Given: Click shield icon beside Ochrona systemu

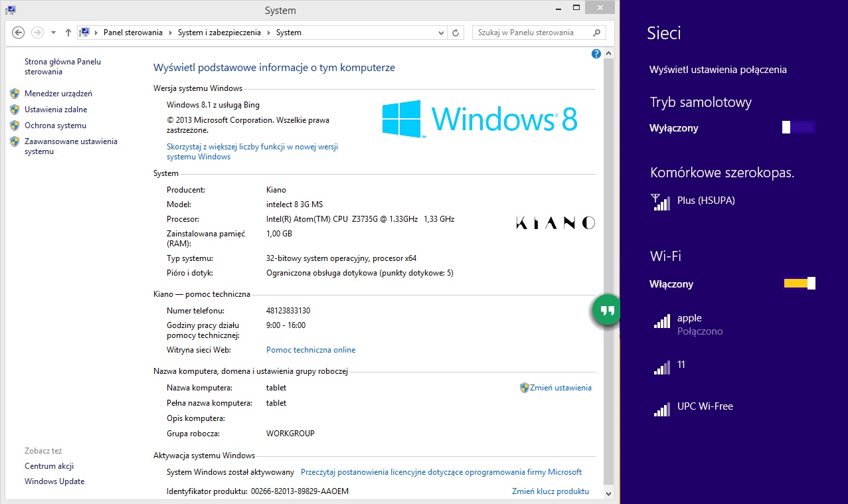Looking at the screenshot, I should coord(15,126).
